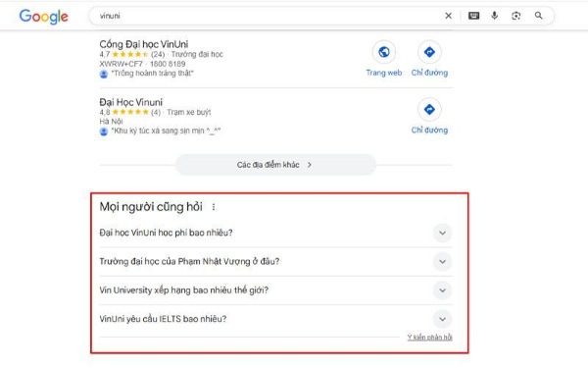The height and width of the screenshot is (368, 588).
Task: Open Ý kiến phản hồi link
Action: pos(430,338)
